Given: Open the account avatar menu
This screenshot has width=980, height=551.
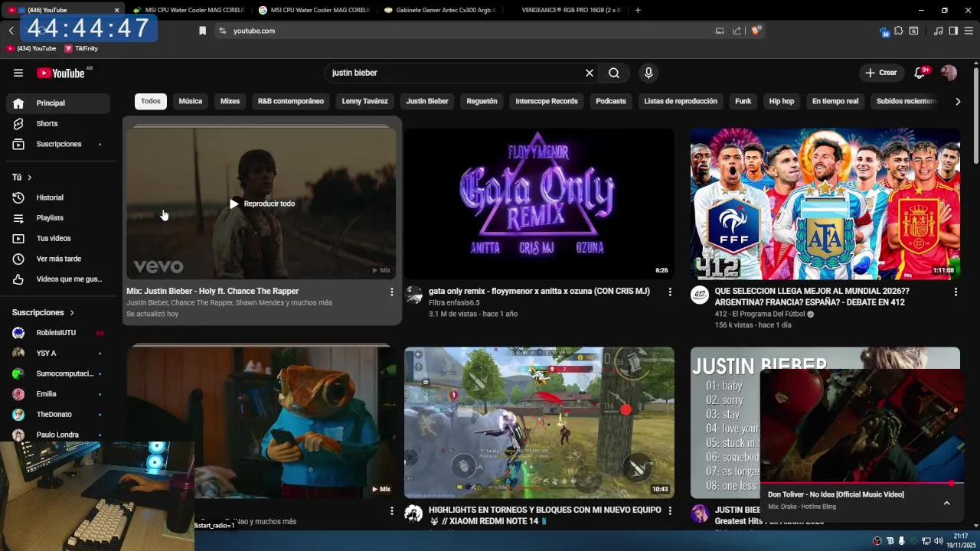Looking at the screenshot, I should click(949, 73).
